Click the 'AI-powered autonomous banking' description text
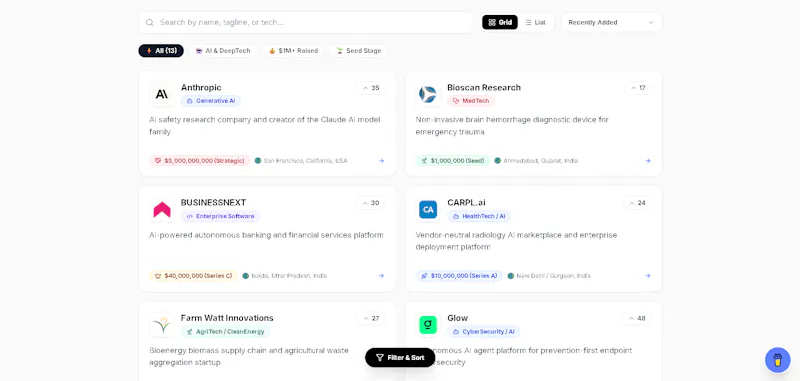The image size is (800, 381). (266, 235)
